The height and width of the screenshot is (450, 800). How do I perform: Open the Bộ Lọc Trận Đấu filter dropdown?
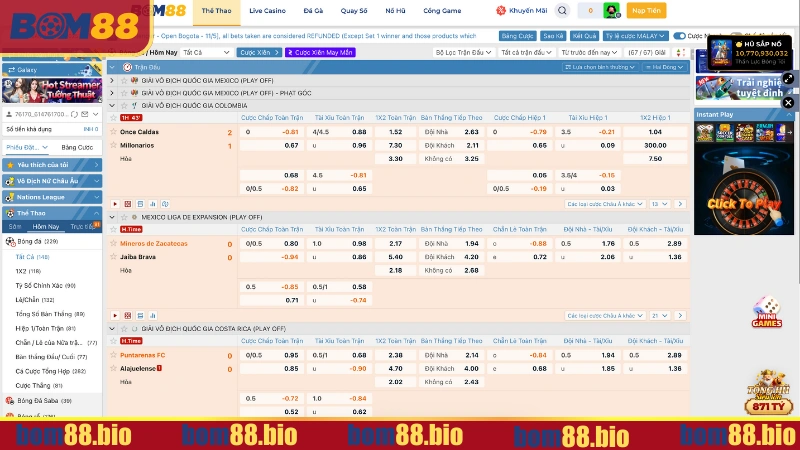coord(463,53)
